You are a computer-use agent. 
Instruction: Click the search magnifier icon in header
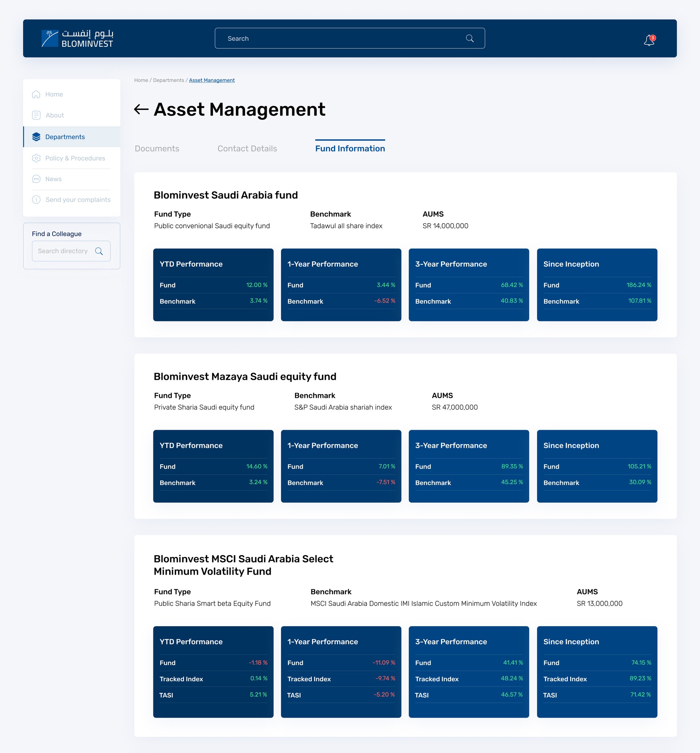click(x=470, y=38)
